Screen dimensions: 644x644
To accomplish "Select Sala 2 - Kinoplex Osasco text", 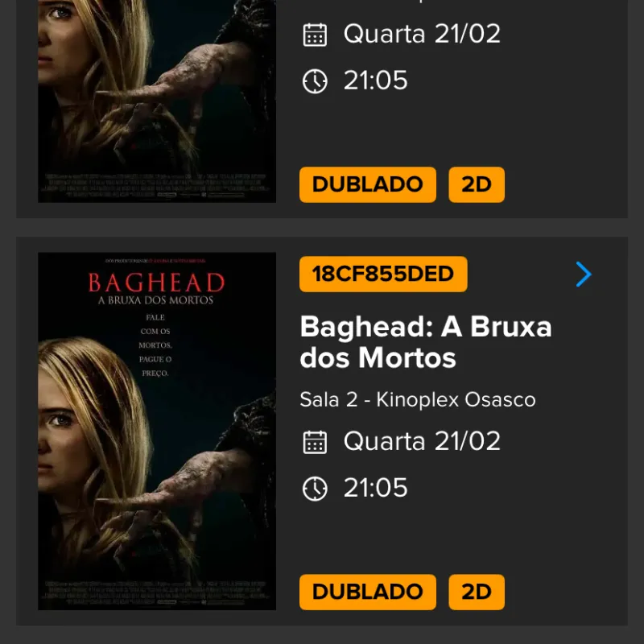I will pyautogui.click(x=418, y=399).
